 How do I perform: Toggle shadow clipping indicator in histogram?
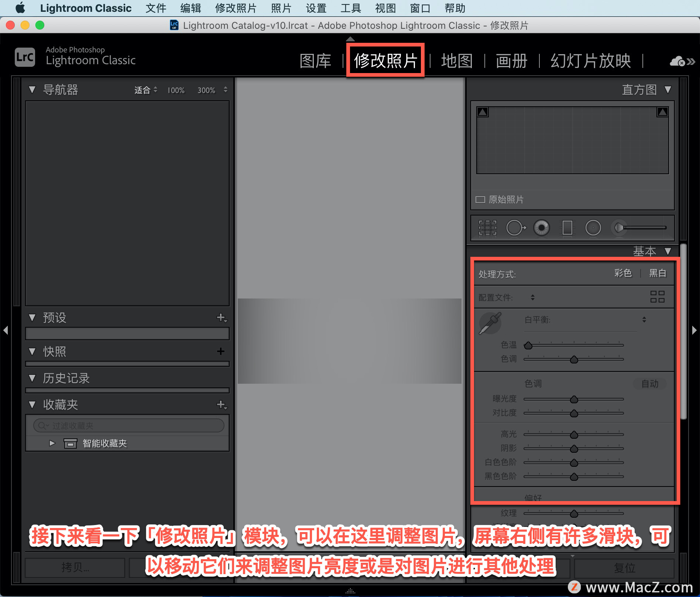pos(483,112)
